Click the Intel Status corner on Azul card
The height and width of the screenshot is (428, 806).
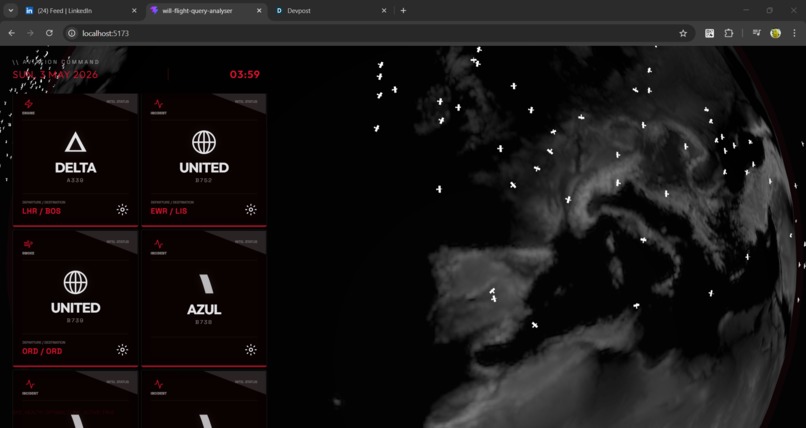click(246, 241)
